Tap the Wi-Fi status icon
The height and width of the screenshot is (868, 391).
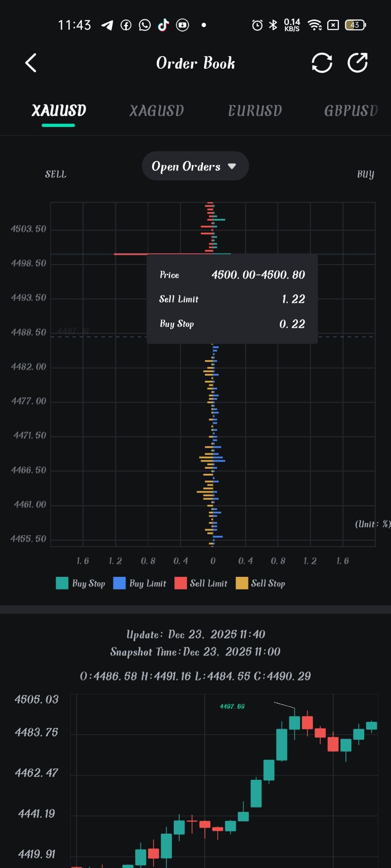pos(315,25)
